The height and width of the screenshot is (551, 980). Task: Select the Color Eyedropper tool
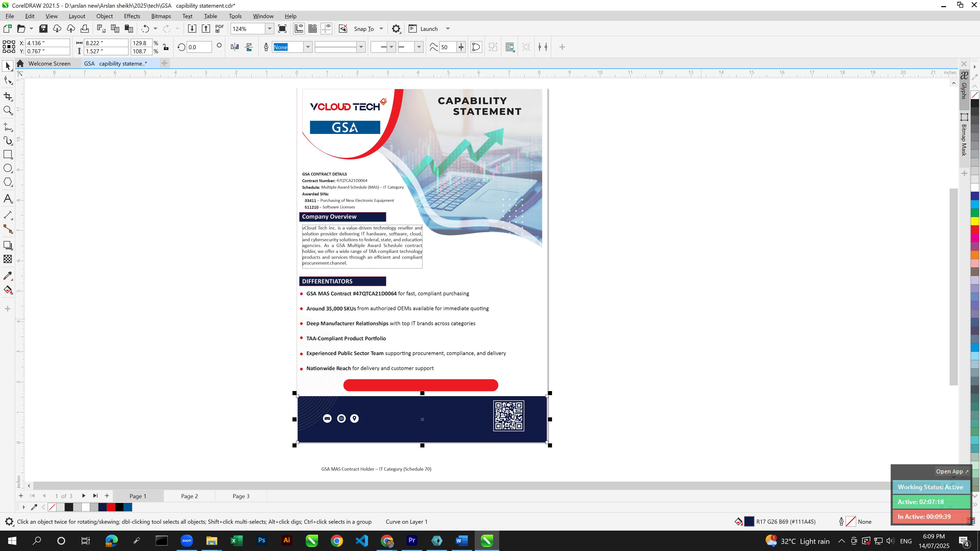pos(8,275)
